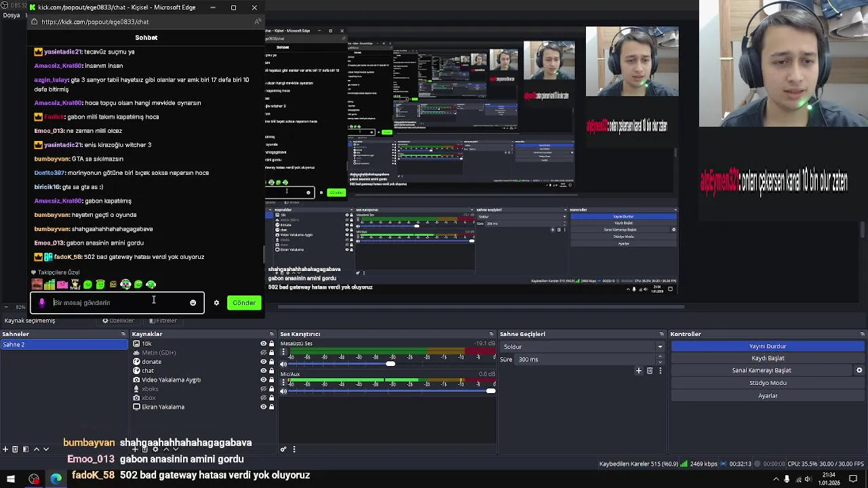The image size is (868, 488).
Task: Click Kaydı Başlat to start recording
Action: [768, 358]
